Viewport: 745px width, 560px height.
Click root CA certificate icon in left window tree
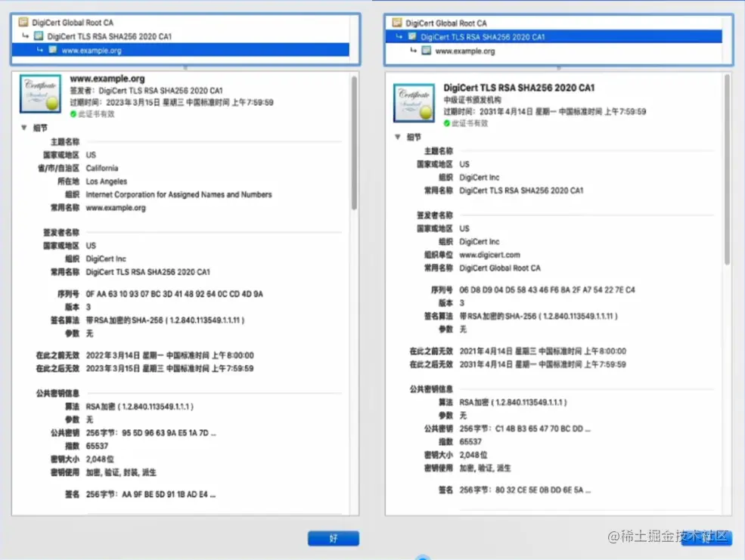(x=23, y=22)
